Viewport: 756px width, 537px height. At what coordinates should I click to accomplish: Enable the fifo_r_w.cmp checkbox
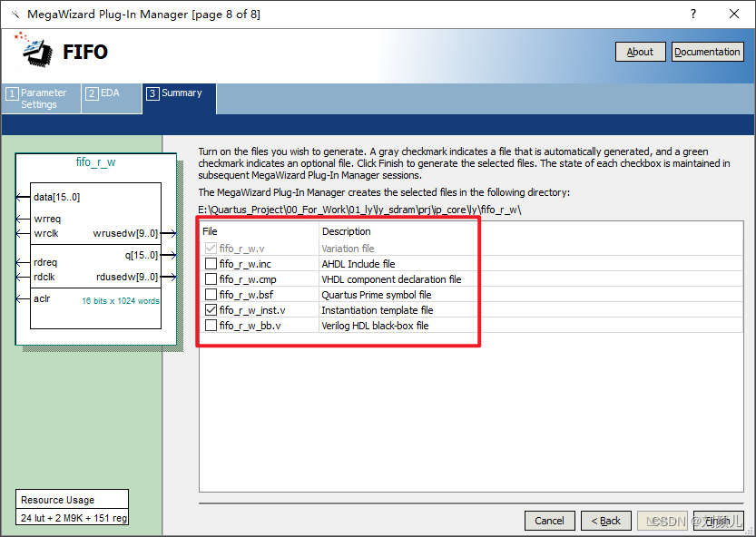(x=211, y=279)
